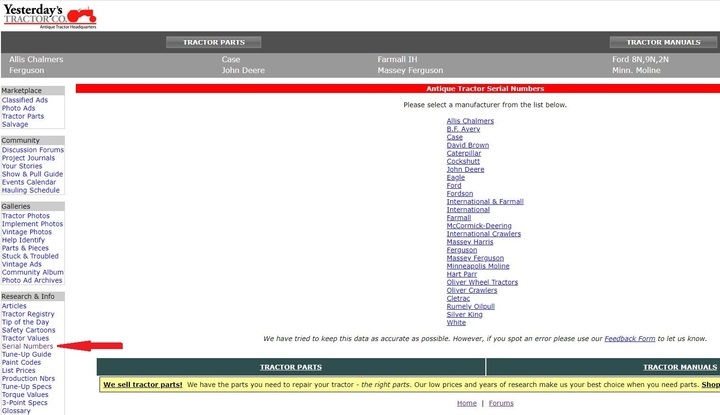Select Case in gray brand bar

coord(231,59)
